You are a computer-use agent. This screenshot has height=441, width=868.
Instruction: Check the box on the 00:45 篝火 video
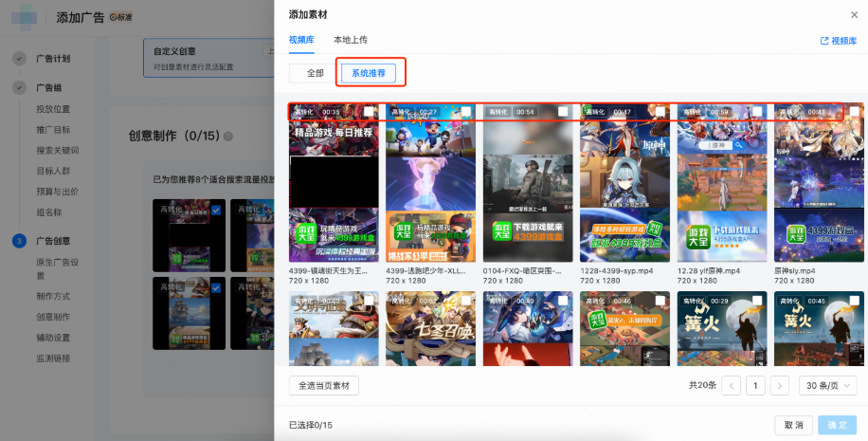click(x=854, y=301)
